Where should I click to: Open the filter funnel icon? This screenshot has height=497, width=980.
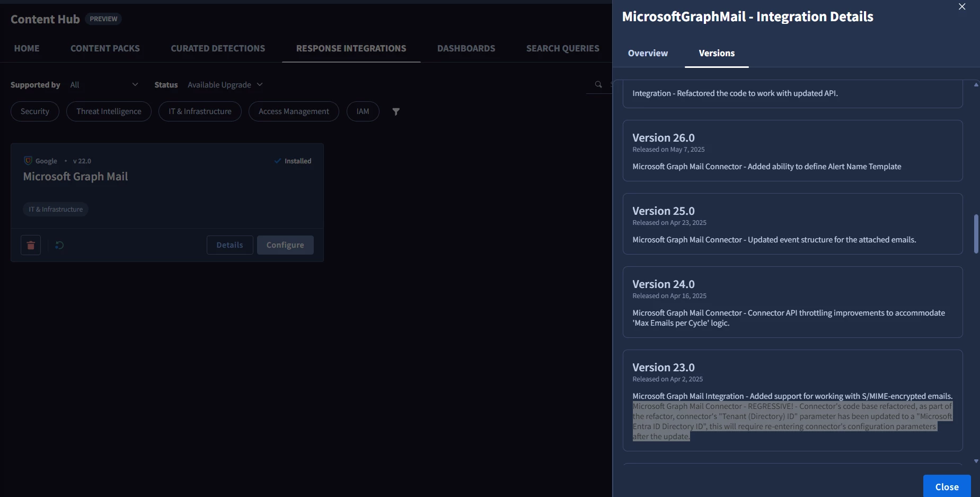tap(396, 111)
